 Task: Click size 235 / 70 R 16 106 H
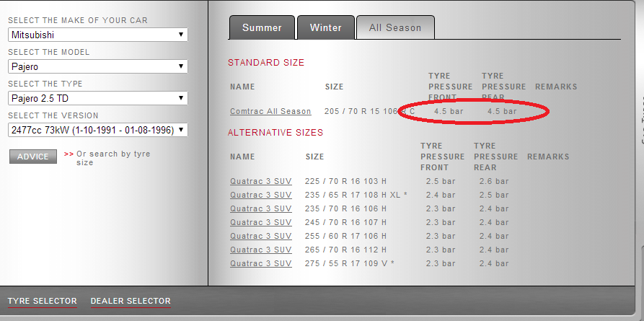pyautogui.click(x=346, y=208)
